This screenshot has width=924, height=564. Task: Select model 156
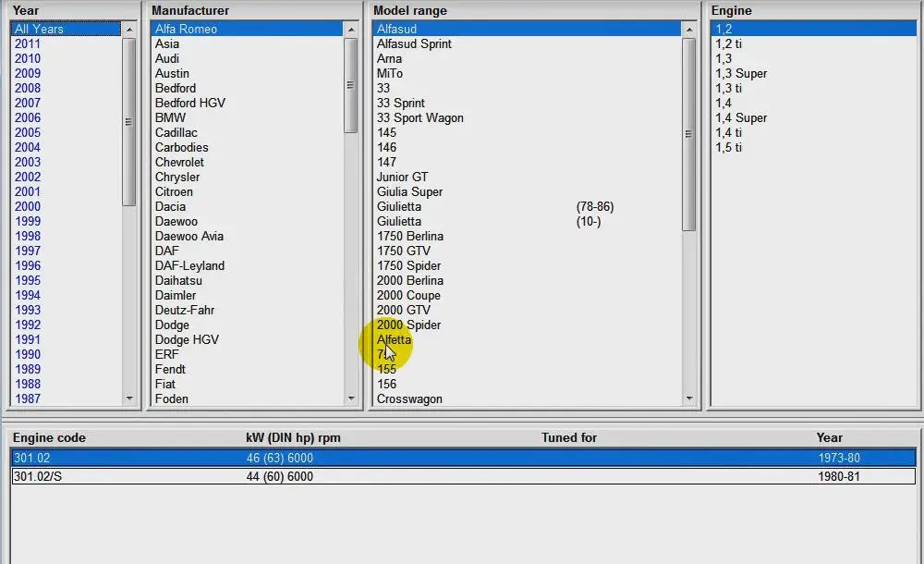386,384
